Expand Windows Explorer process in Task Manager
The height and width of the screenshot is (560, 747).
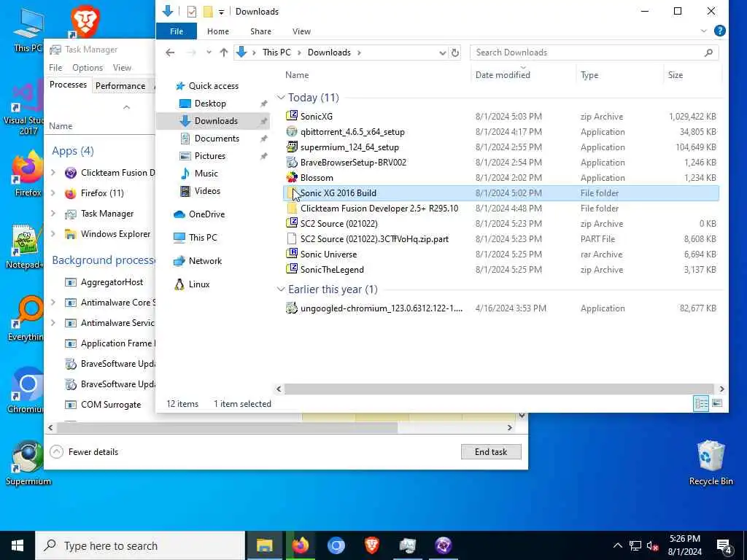tap(53, 234)
